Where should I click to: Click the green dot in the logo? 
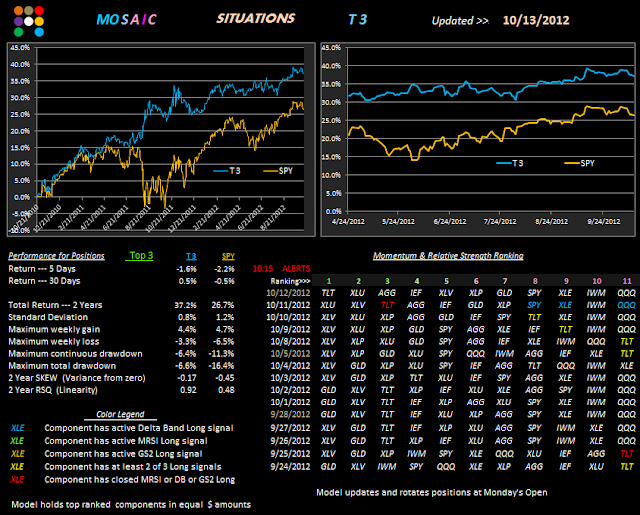18,32
